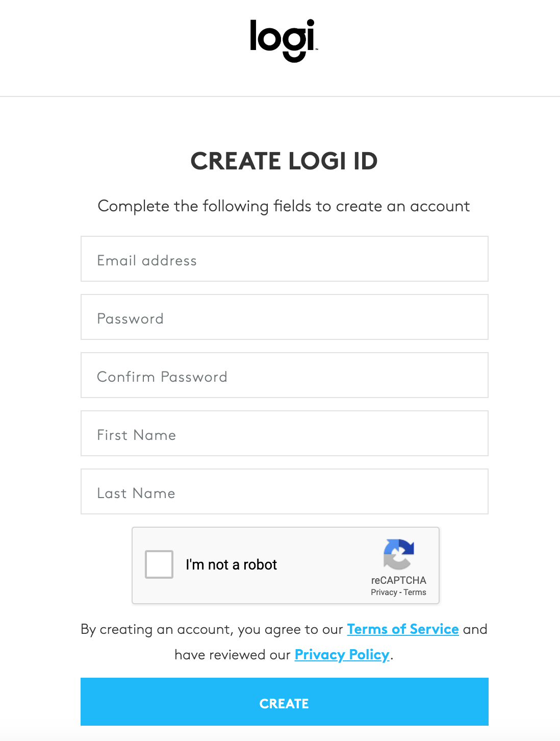Screen dimensions: 560x741
Task: Click the By creating an account text
Action: coord(212,629)
